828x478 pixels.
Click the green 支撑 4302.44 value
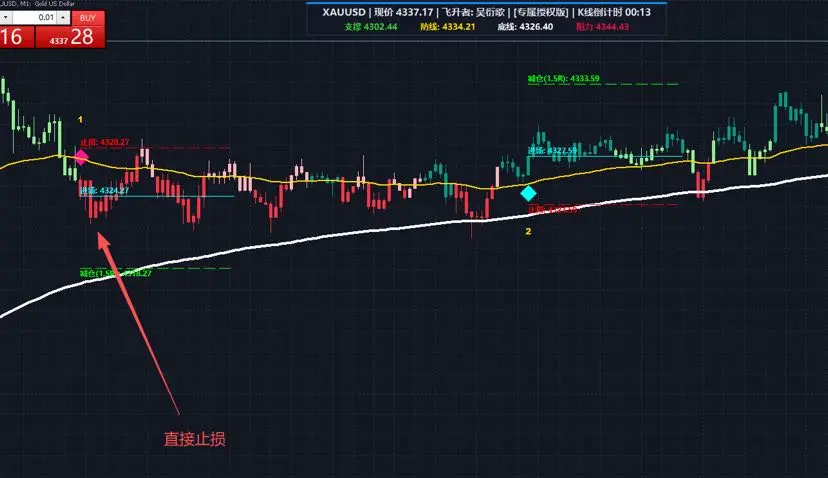tap(371, 27)
